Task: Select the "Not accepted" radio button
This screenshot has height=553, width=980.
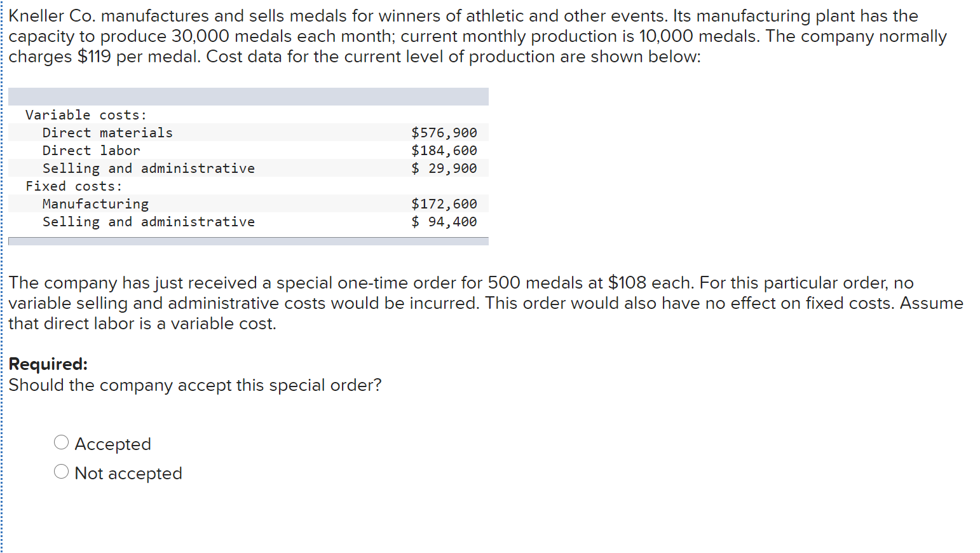Action: [61, 472]
